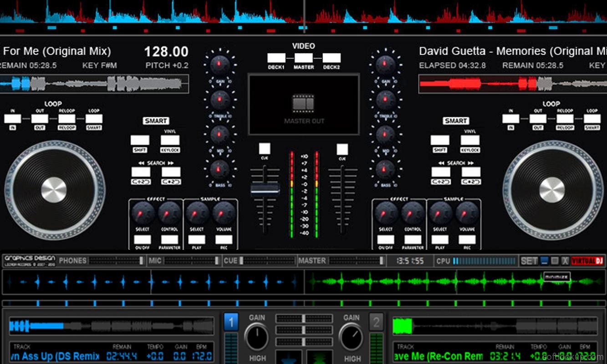Click lower mixer right GAIN knob
The height and width of the screenshot is (364, 607).
[x=351, y=338]
